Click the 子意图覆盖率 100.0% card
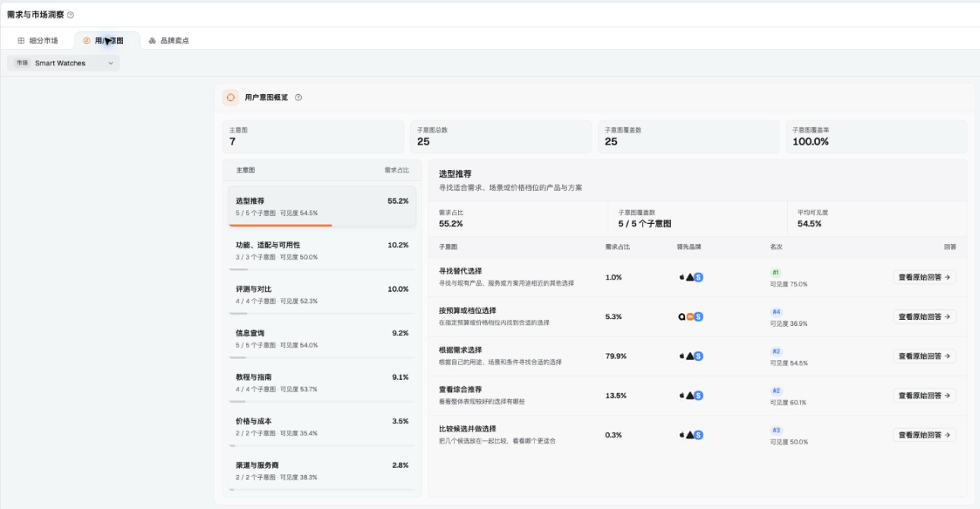Viewport: 980px width, 509px height. coord(877,137)
